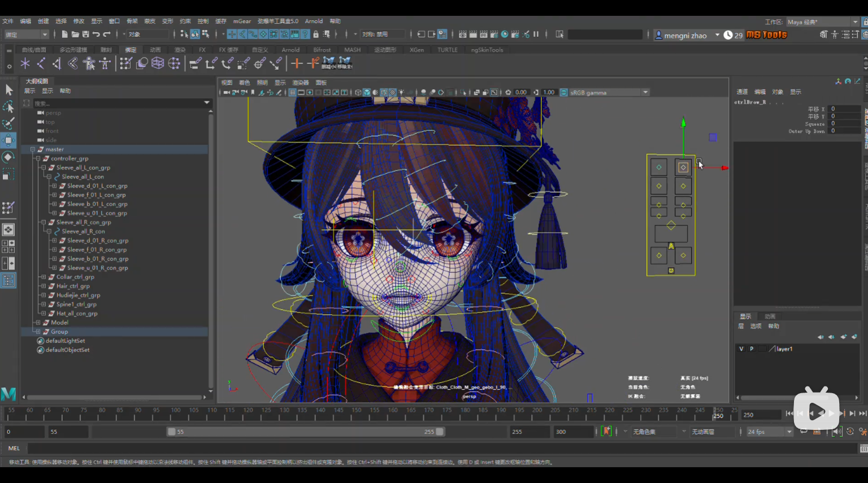Activate the Move tool in the toolbox

pos(8,140)
